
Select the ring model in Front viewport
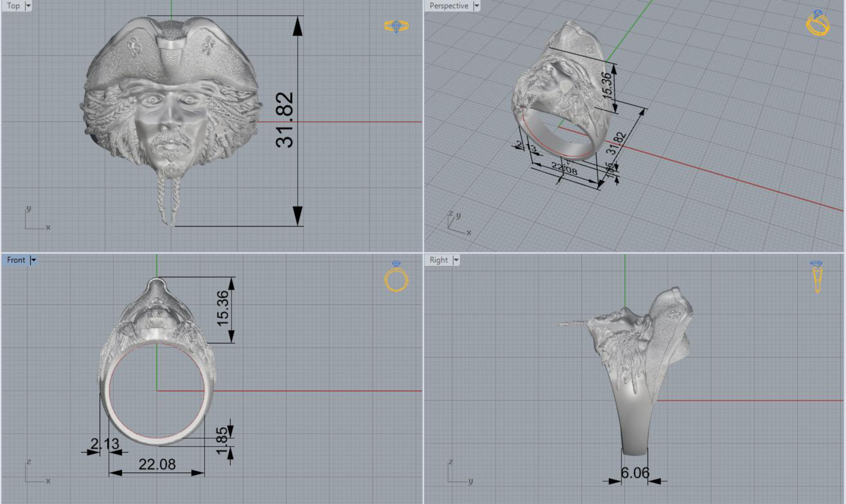coord(157,362)
